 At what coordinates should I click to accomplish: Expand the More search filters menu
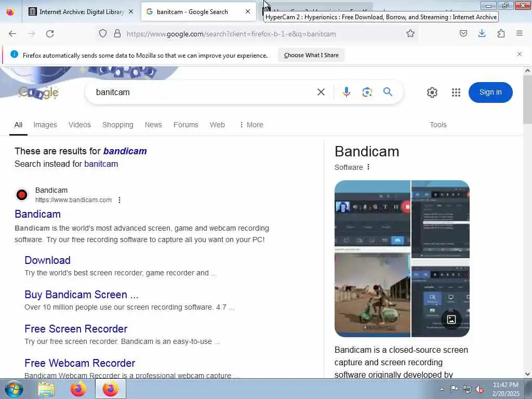251,125
